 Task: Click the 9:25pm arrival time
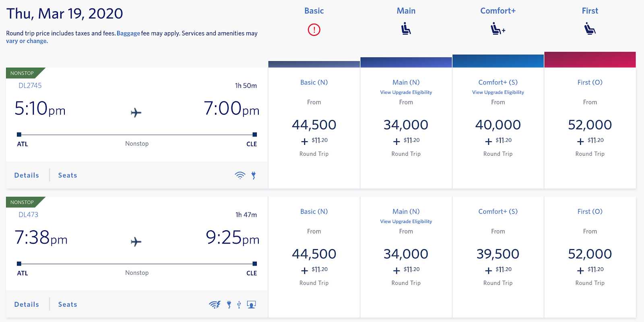232,238
